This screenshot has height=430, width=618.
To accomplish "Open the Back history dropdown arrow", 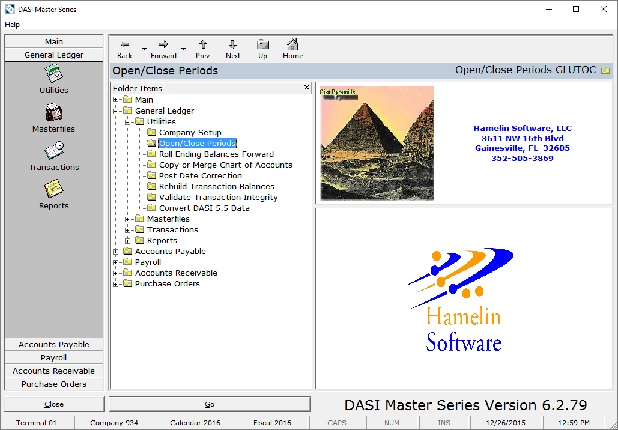I will (x=144, y=49).
